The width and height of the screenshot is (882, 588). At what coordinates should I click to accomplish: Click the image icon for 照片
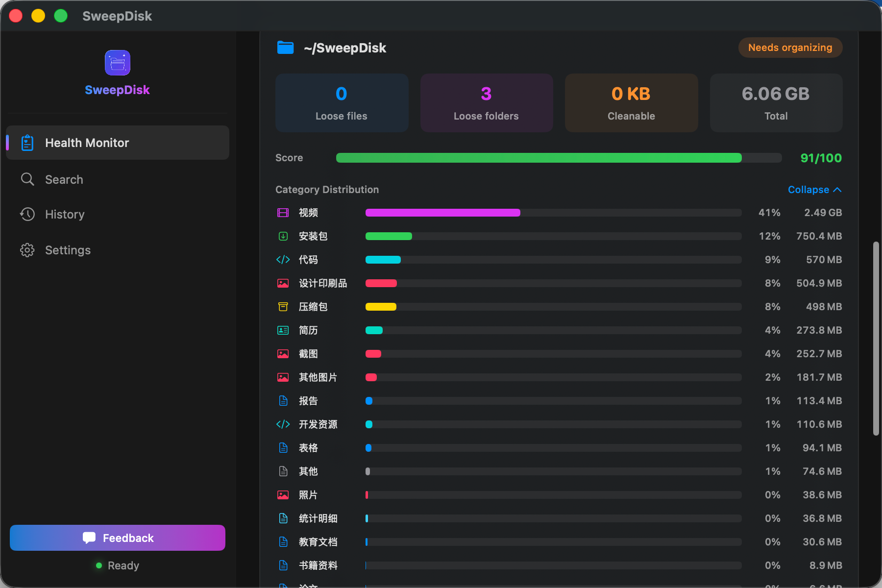pos(283,495)
